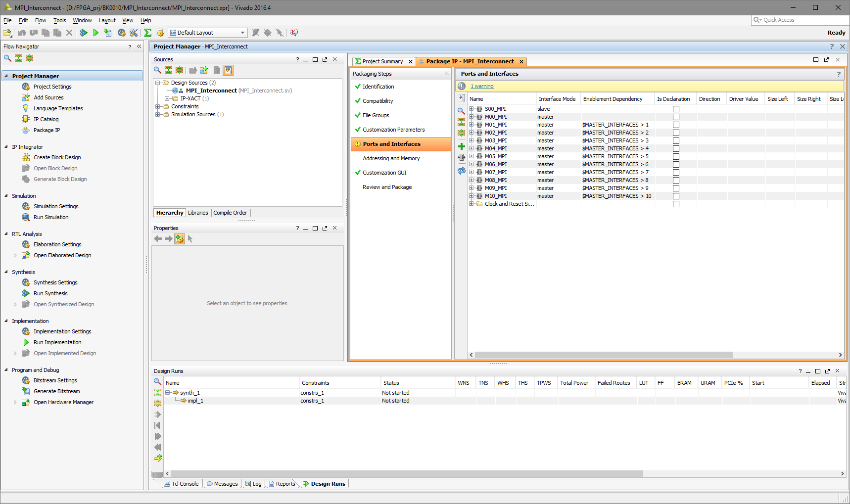Toggle Is Declaration checkbox for M00_MPI
The image size is (850, 504).
(x=676, y=117)
